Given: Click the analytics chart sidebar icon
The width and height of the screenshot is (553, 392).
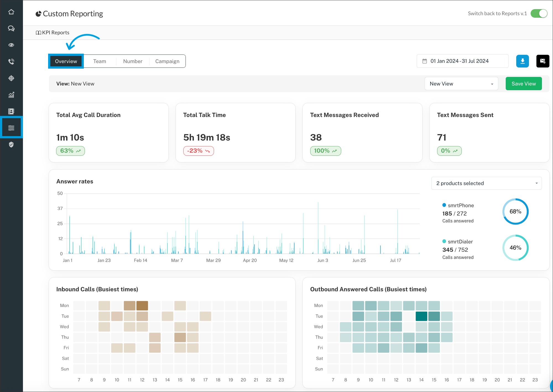Looking at the screenshot, I should [11, 95].
